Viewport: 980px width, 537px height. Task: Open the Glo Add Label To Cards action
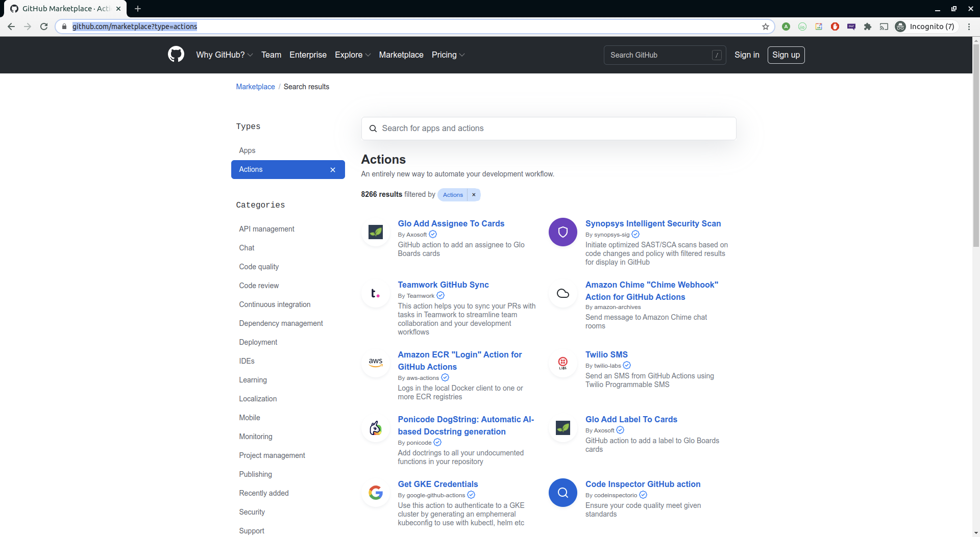[x=631, y=419]
